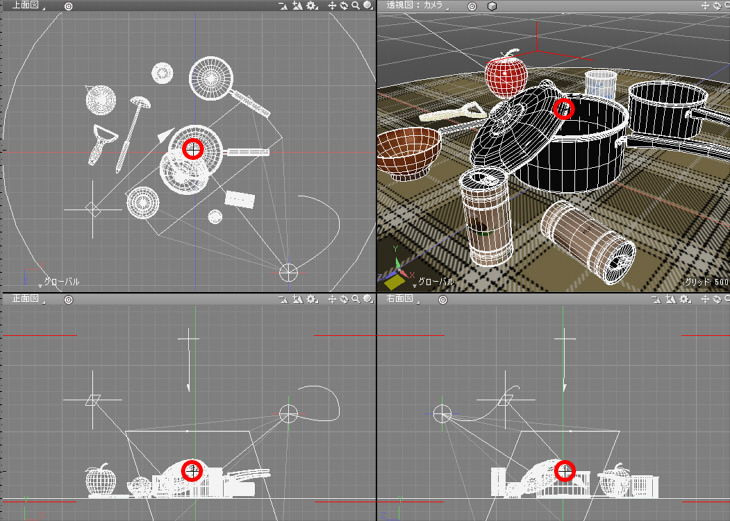Click the pan icon in front view header
This screenshot has width=730, height=521.
(x=333, y=299)
